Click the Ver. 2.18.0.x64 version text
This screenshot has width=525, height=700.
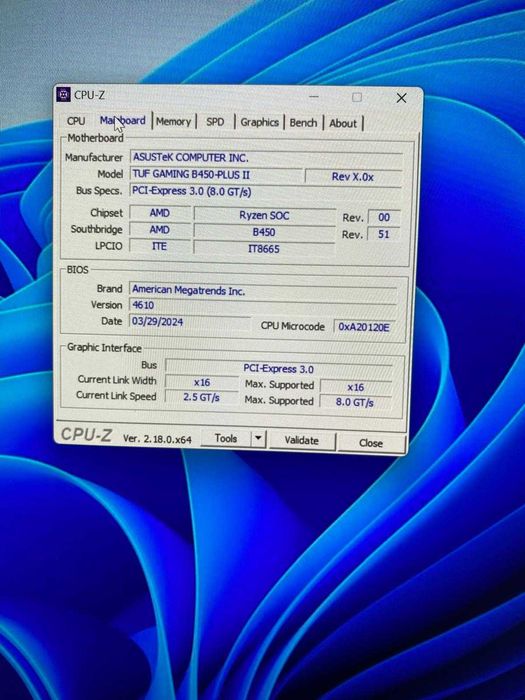tap(157, 439)
